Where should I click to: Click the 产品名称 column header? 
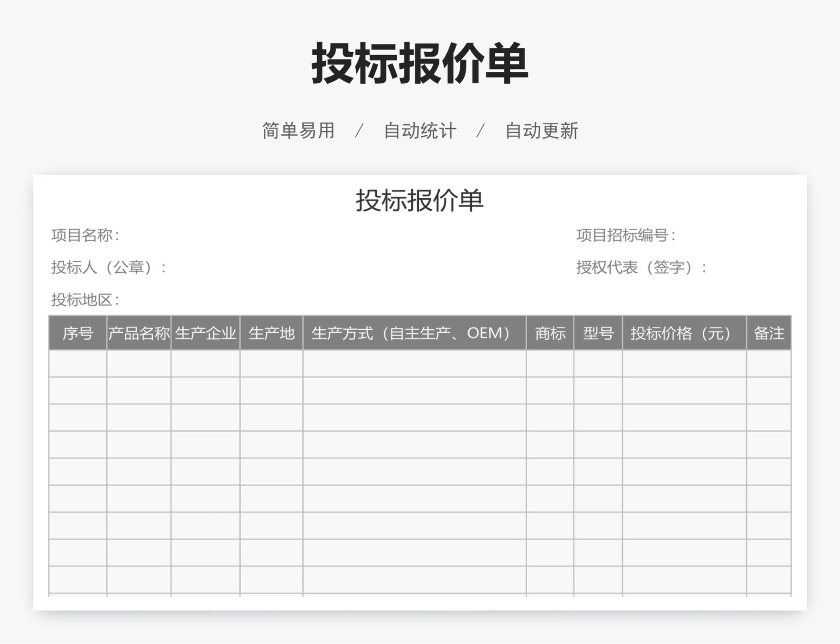tap(139, 333)
